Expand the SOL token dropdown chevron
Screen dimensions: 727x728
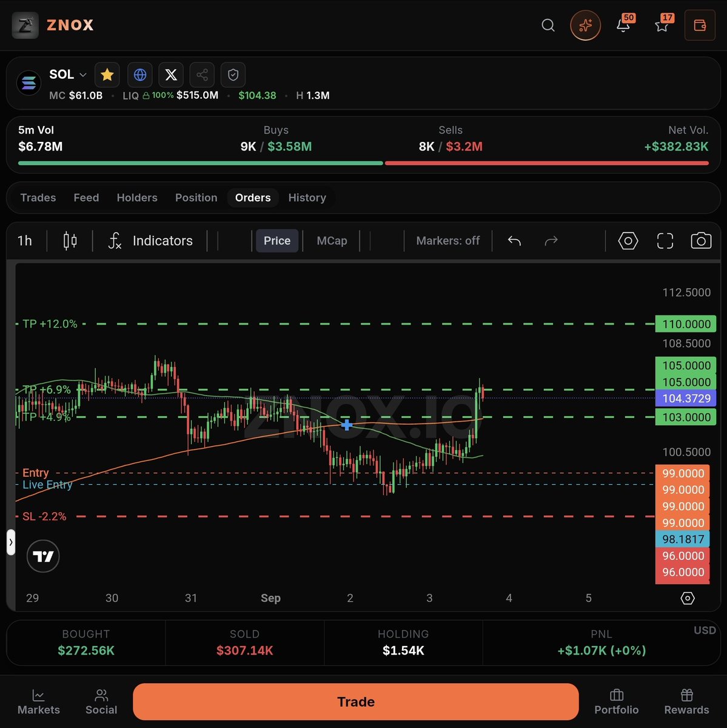coord(83,75)
